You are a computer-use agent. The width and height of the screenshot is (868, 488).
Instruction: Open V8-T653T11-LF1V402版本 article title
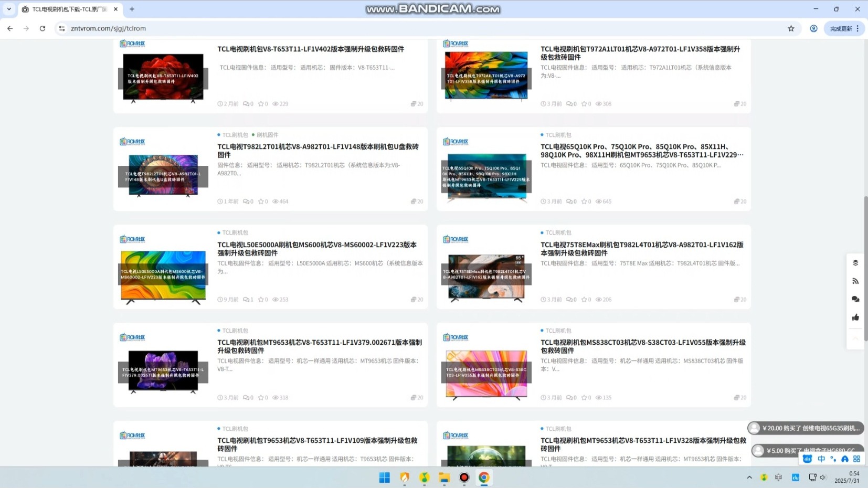[311, 49]
